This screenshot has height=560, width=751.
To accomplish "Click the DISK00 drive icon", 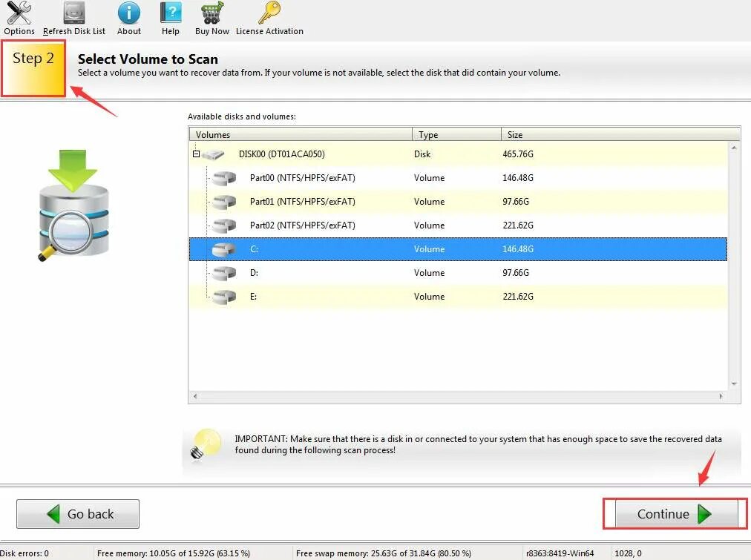I will point(213,154).
